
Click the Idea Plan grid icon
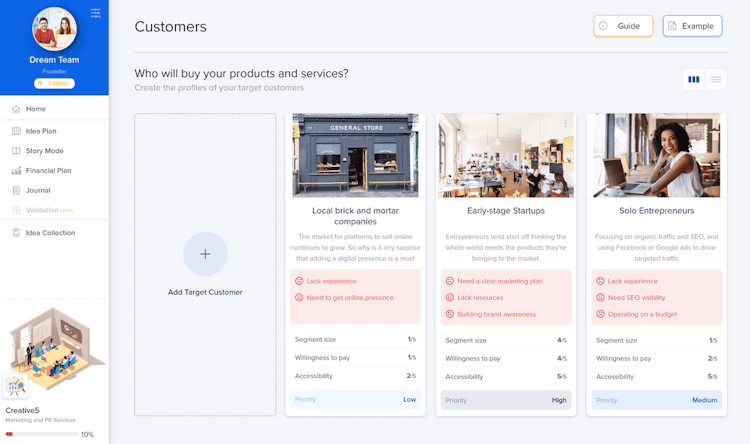pyautogui.click(x=16, y=131)
